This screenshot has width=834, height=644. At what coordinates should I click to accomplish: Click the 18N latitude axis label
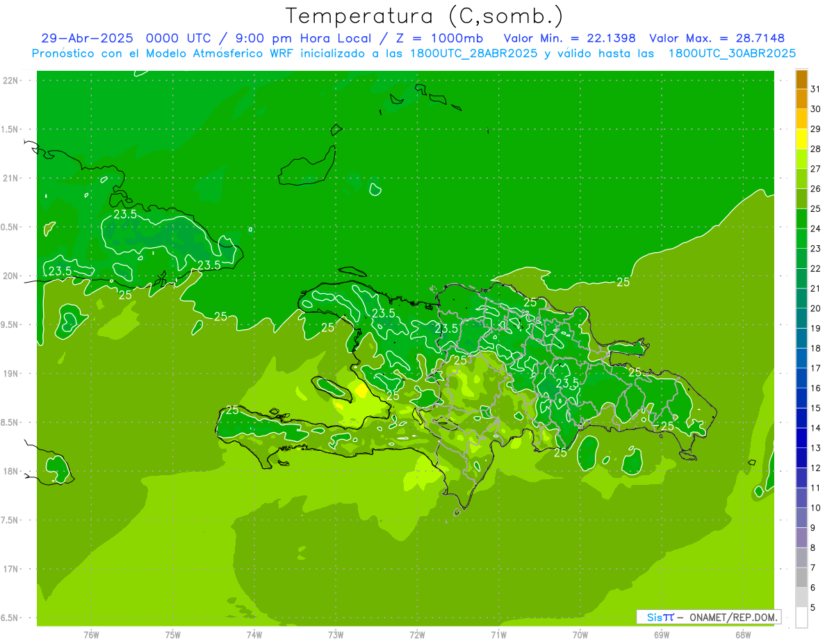[x=11, y=472]
